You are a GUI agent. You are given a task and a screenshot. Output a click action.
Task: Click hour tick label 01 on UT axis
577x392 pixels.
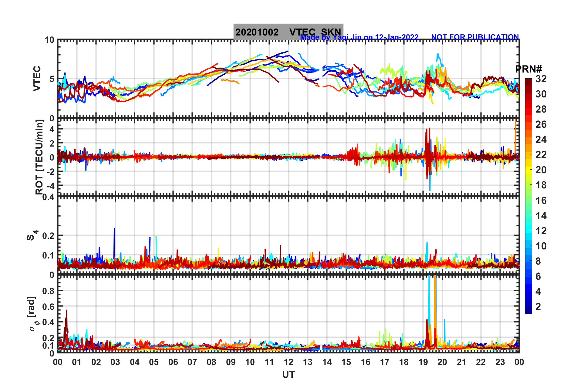77,362
